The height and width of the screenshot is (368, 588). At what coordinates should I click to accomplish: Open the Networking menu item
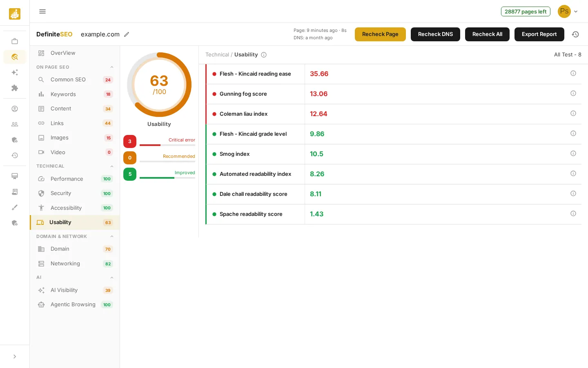(x=75, y=264)
